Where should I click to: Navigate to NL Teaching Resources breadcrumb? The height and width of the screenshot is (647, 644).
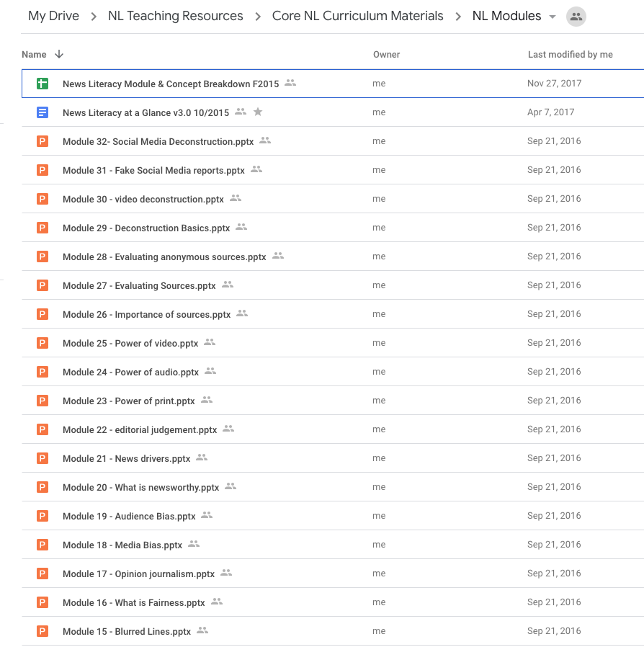175,16
